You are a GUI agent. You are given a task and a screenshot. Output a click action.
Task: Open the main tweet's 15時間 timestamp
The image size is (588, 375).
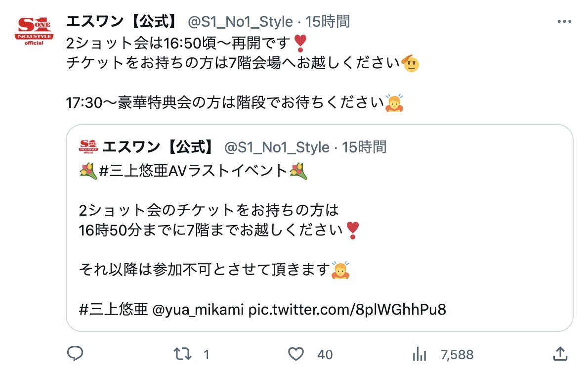coord(328,22)
